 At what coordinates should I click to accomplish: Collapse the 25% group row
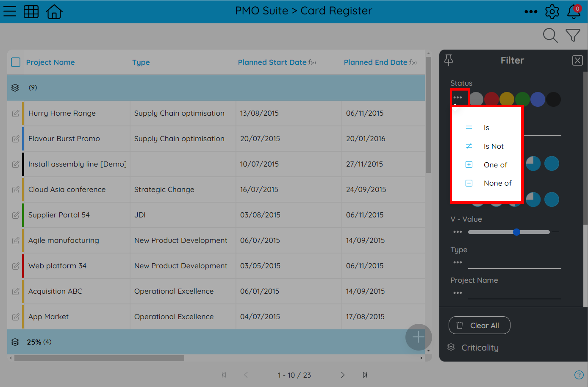(15, 342)
